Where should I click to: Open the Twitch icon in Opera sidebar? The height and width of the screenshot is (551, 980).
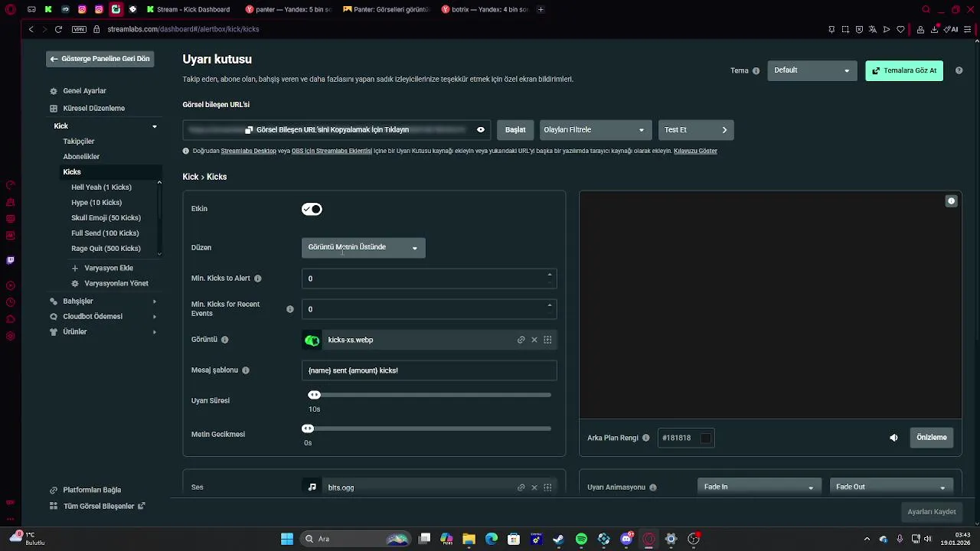coord(10,260)
